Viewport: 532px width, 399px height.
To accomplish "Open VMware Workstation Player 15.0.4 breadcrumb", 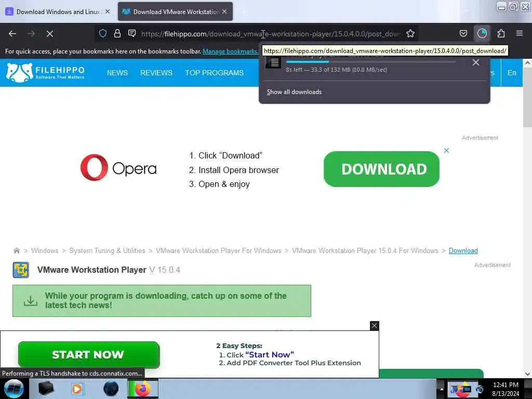I will (x=365, y=251).
